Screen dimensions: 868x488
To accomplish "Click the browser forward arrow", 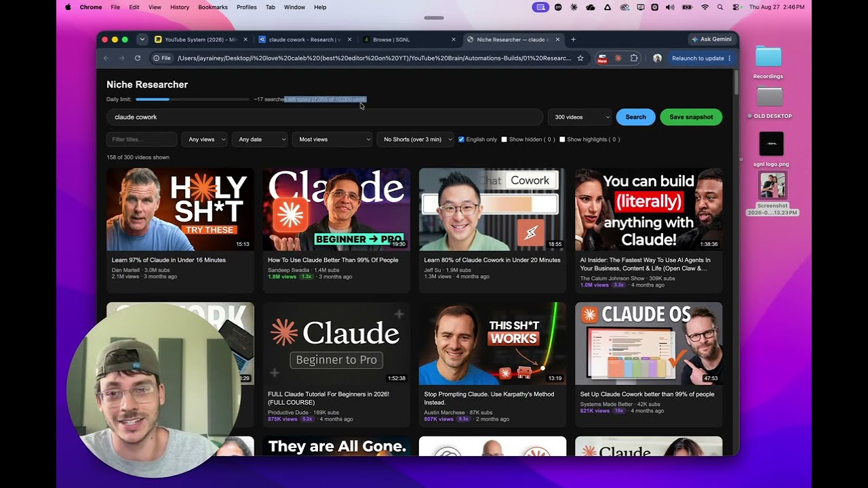I will [x=122, y=58].
